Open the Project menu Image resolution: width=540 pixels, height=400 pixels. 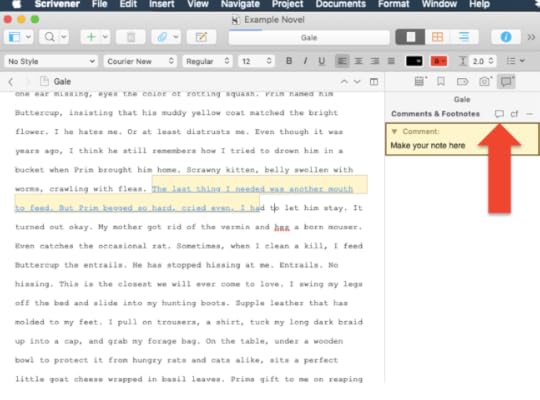288,4
